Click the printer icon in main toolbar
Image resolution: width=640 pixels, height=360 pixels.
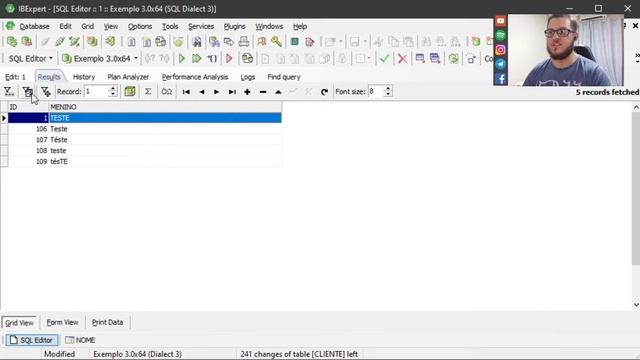coord(244,41)
